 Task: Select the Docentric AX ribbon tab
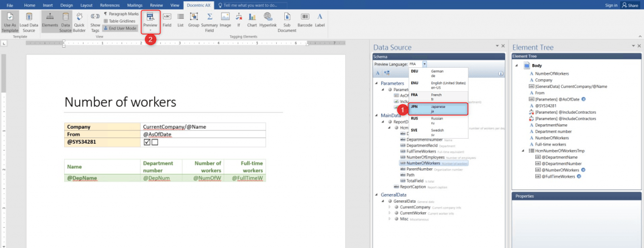pos(199,5)
